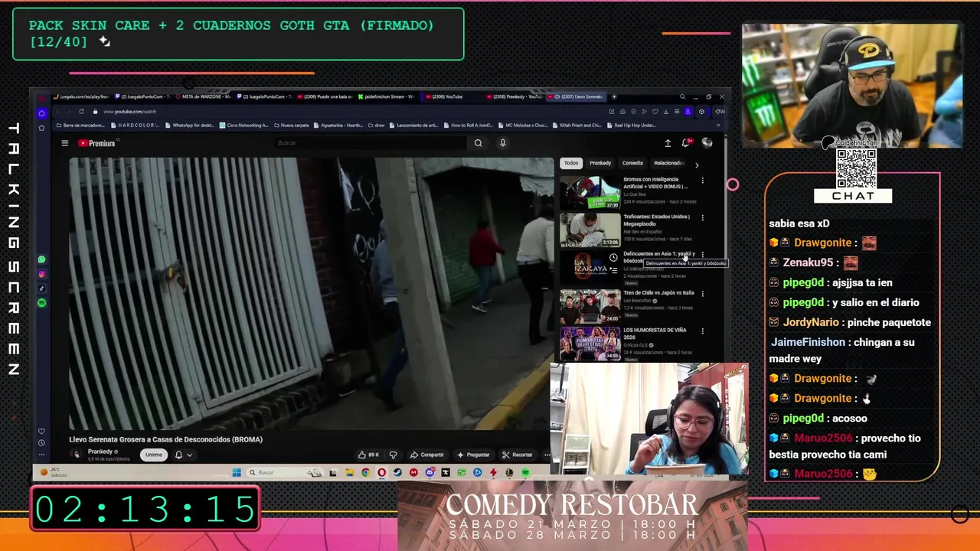Open Steam from the Windows taskbar
Image resolution: width=980 pixels, height=551 pixels.
pos(397,472)
